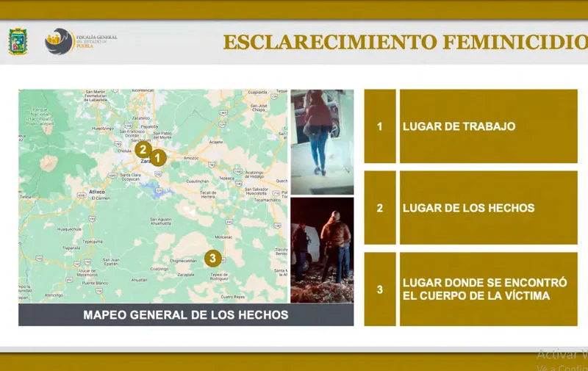The height and width of the screenshot is (371, 588).
Task: Click the Tecamachalco label on the map
Action: (x=267, y=200)
